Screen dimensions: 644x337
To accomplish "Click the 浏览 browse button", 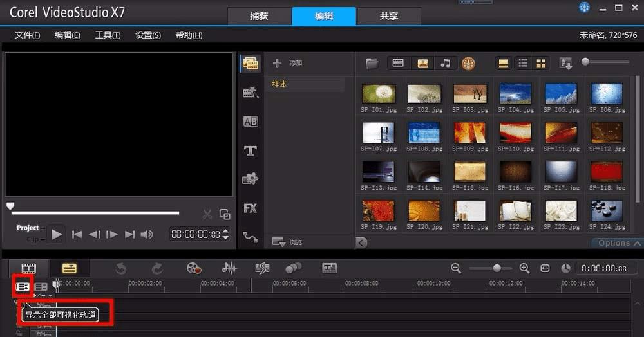I will [x=288, y=242].
